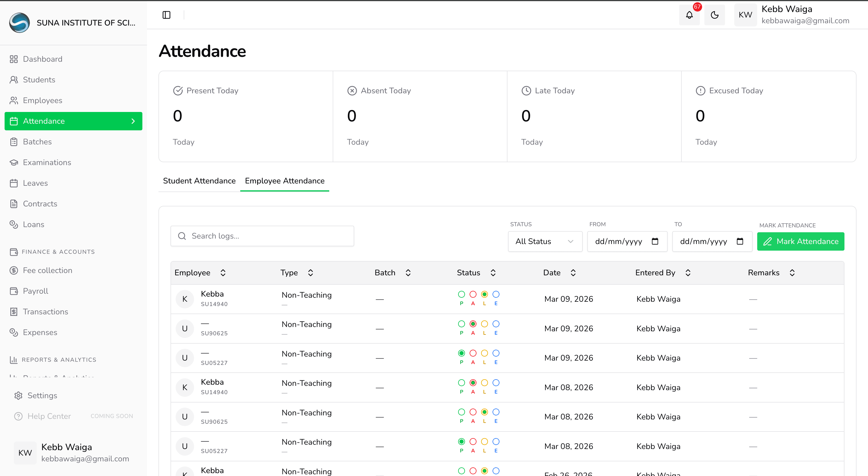Viewport: 868px width, 476px height.
Task: Open the All Status dropdown
Action: [x=545, y=241]
